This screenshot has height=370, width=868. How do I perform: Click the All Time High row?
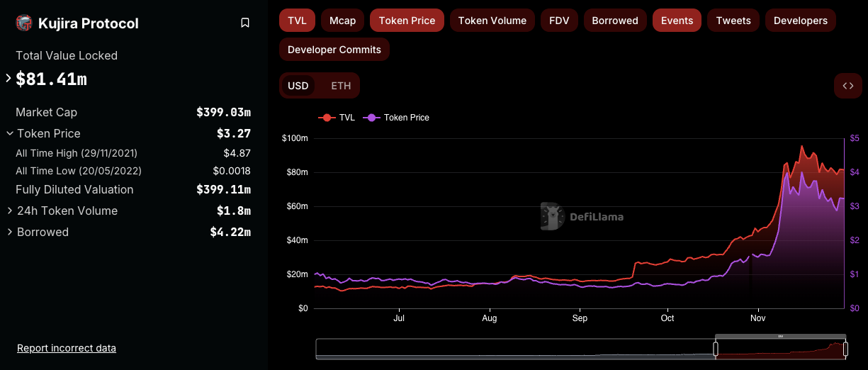coord(133,153)
